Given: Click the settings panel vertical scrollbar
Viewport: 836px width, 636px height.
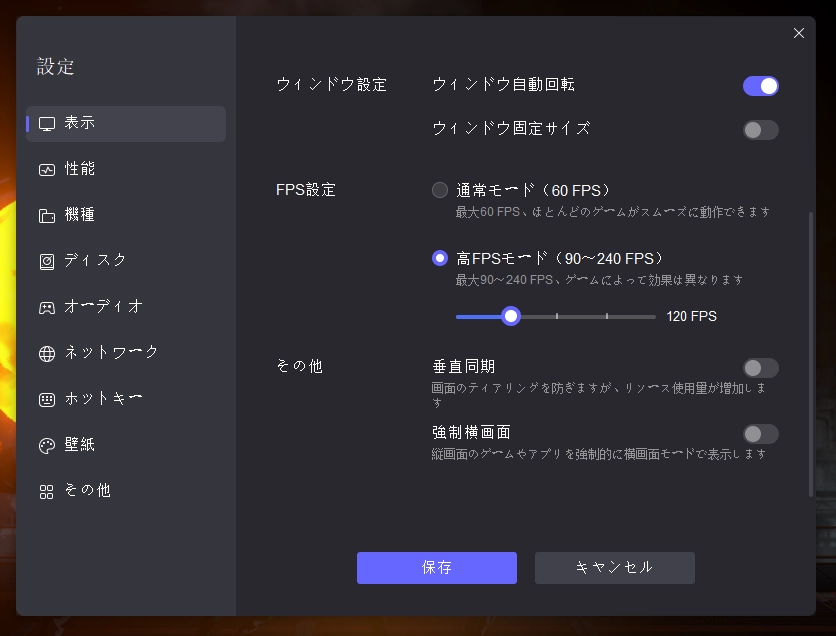Looking at the screenshot, I should pyautogui.click(x=811, y=355).
